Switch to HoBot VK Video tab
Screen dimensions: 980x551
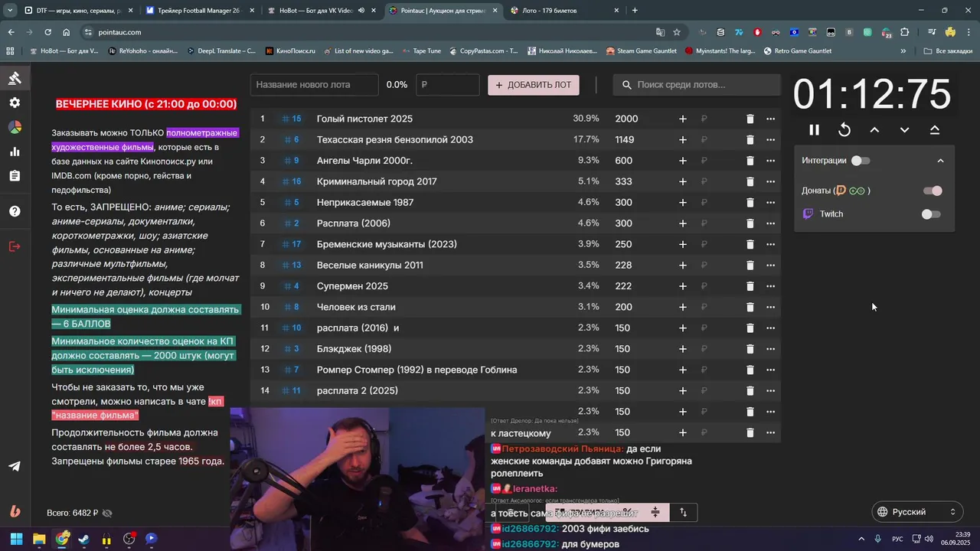pos(320,11)
